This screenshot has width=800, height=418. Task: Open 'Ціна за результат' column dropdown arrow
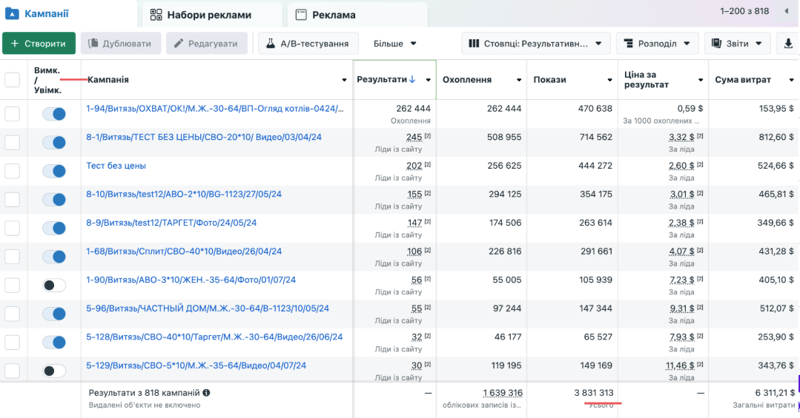701,80
